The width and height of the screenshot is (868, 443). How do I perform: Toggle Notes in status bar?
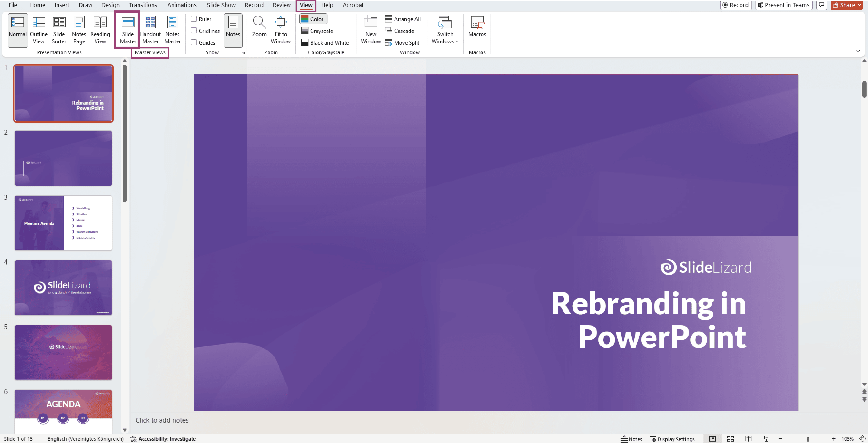[x=631, y=439]
